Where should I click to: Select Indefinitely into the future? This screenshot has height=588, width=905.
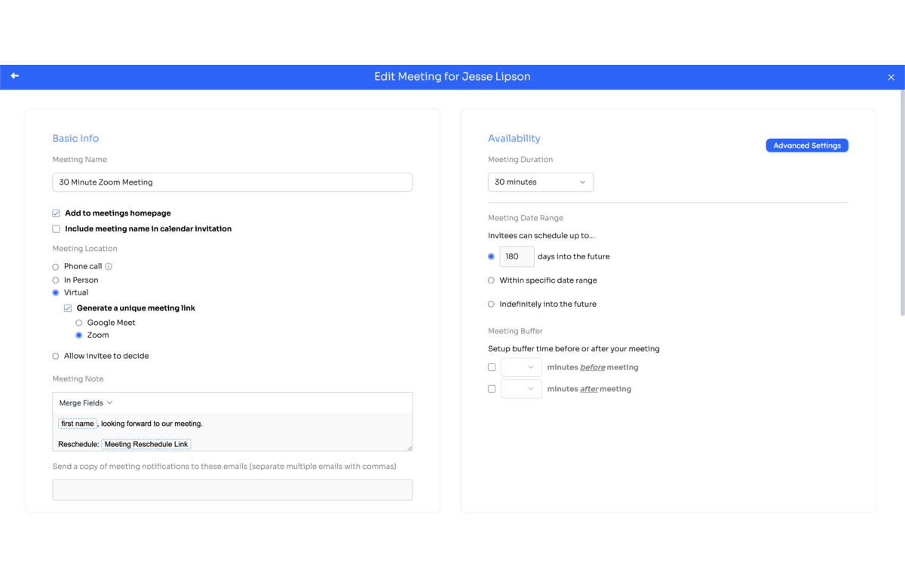click(x=491, y=305)
